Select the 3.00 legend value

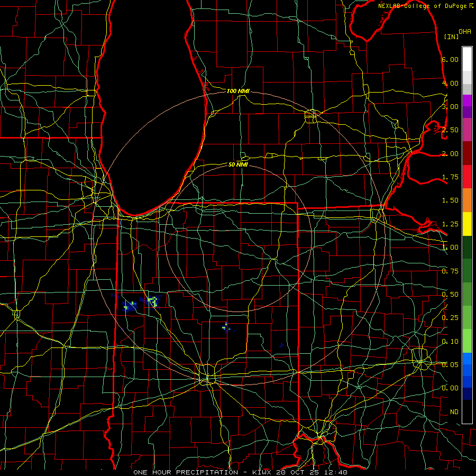point(450,106)
